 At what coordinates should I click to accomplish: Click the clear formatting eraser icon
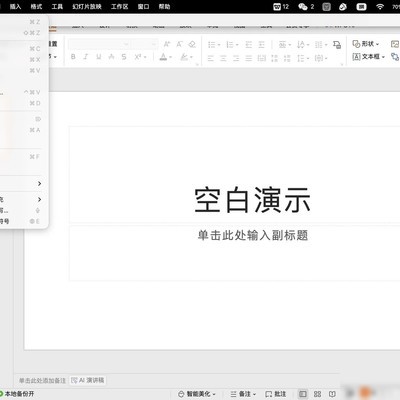192,44
